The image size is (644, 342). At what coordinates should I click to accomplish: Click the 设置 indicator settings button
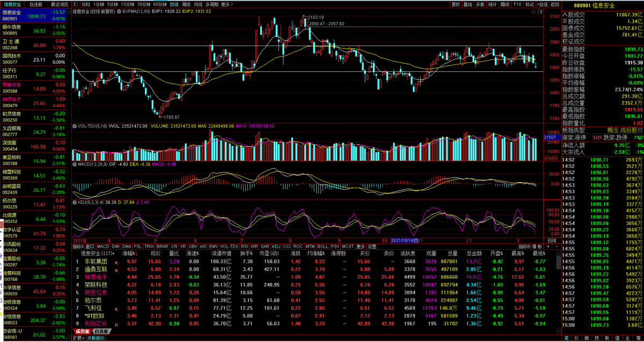[372, 247]
